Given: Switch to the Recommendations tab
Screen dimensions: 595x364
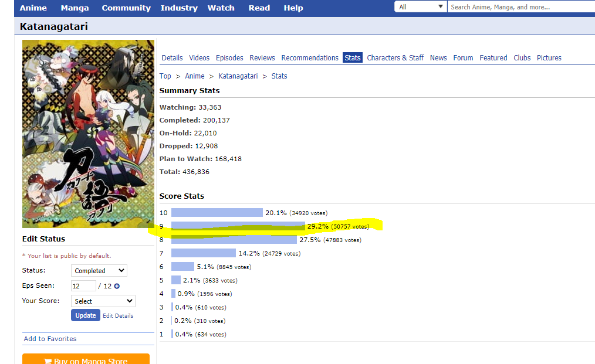Looking at the screenshot, I should tap(310, 57).
